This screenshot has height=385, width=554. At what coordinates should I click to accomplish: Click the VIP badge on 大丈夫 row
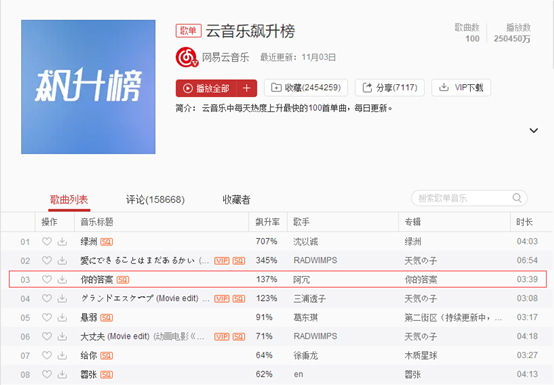pyautogui.click(x=222, y=337)
